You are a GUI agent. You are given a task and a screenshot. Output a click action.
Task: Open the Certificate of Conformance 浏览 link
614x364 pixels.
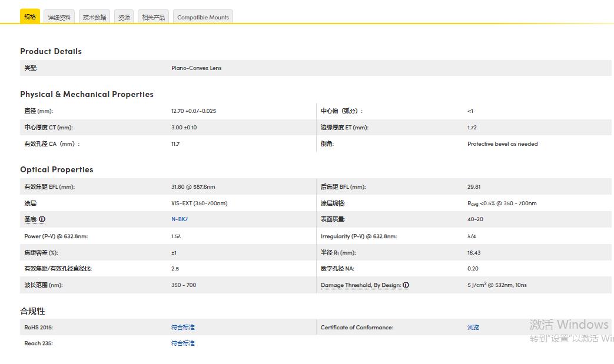coord(473,328)
